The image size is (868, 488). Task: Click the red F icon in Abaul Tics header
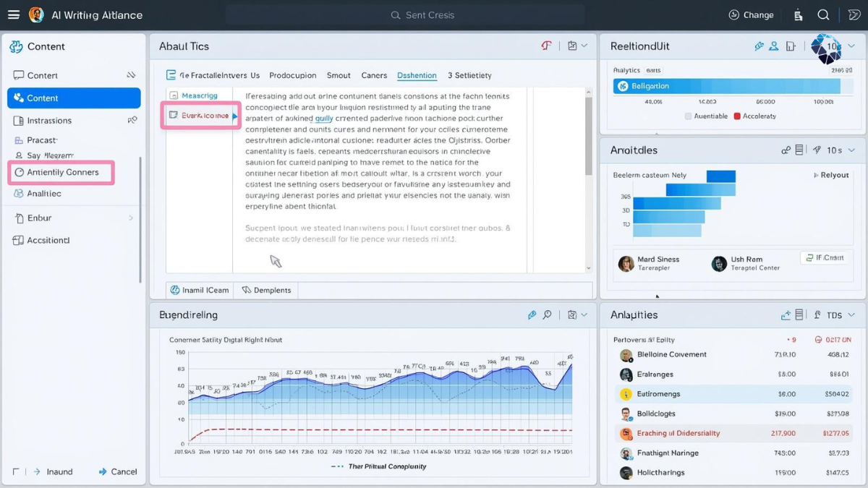(546, 46)
